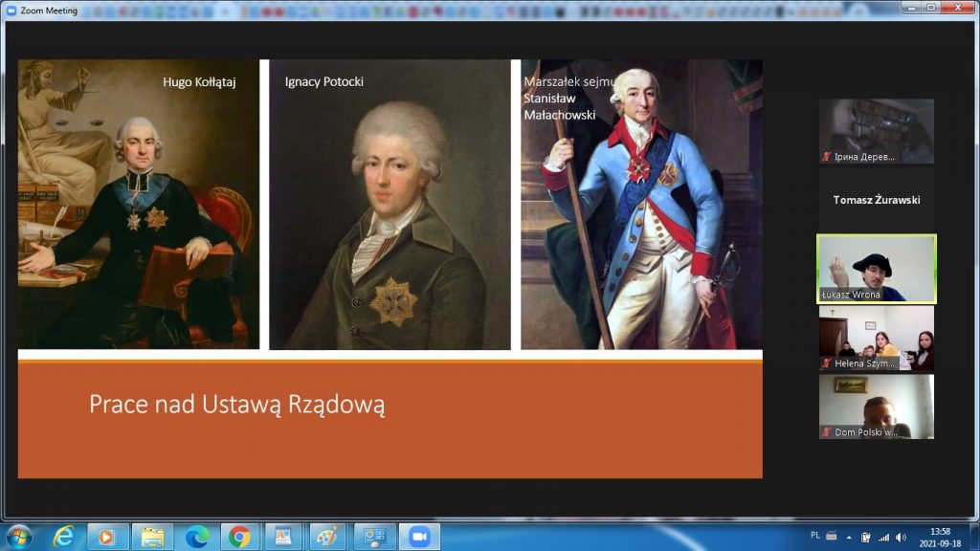Open Google Chrome from the taskbar
The image size is (980, 551).
tap(241, 537)
